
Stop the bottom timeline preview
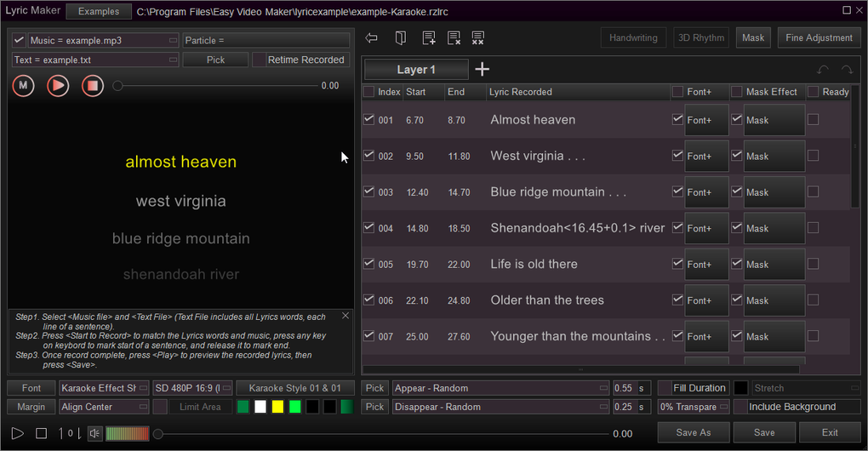click(41, 433)
